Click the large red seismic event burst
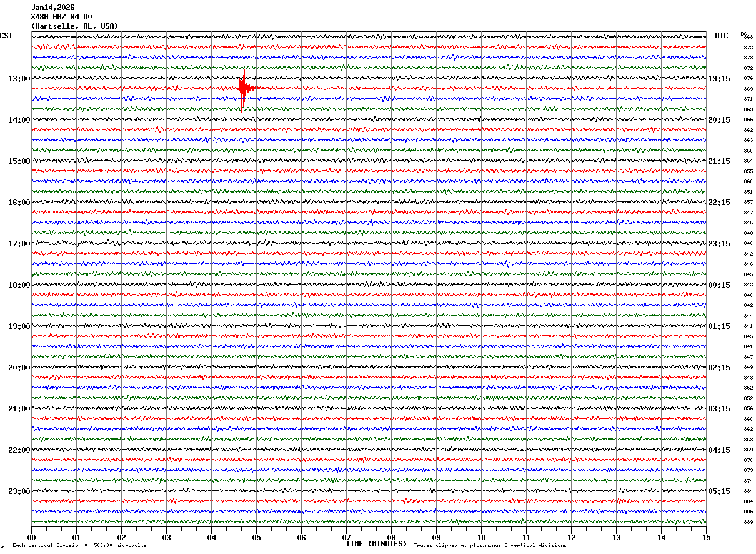 tap(243, 88)
